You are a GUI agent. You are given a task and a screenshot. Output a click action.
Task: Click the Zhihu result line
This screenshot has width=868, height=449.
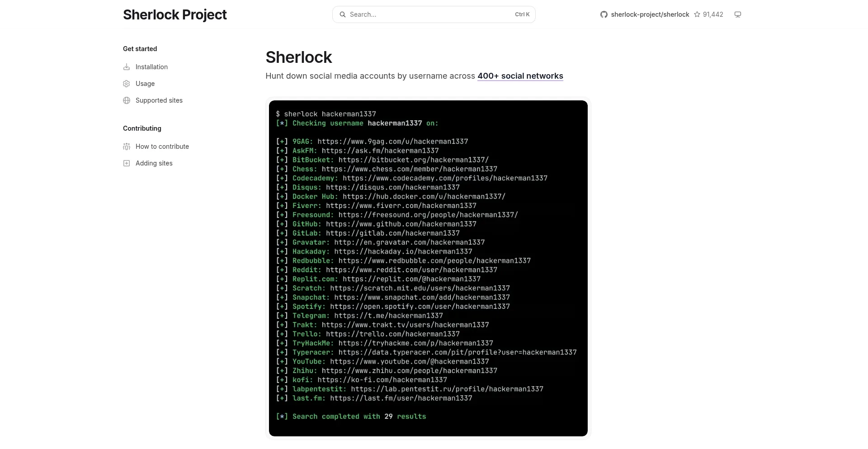[387, 371]
